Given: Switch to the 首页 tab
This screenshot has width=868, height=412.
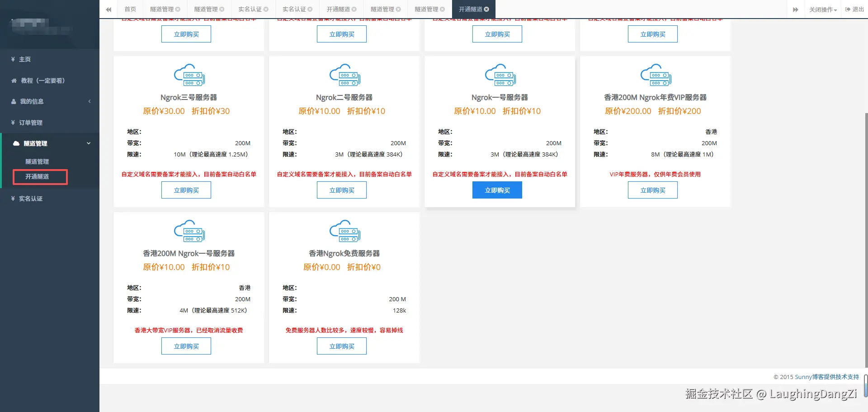Looking at the screenshot, I should click(130, 9).
